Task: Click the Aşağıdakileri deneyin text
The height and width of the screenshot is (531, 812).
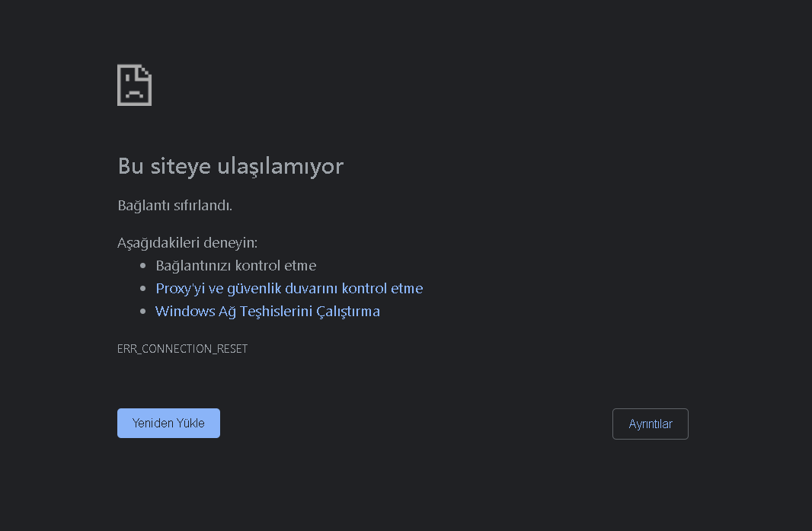Action: pyautogui.click(x=187, y=243)
